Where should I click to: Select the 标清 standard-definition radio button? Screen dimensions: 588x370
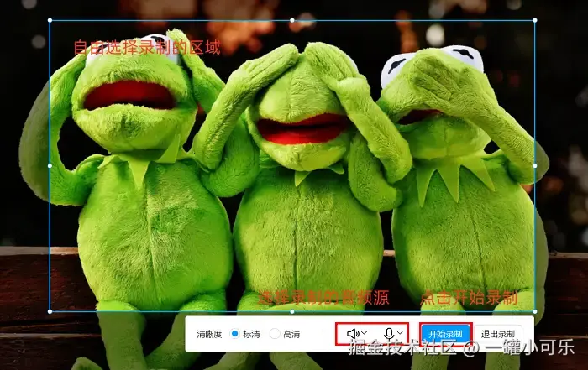tap(234, 333)
